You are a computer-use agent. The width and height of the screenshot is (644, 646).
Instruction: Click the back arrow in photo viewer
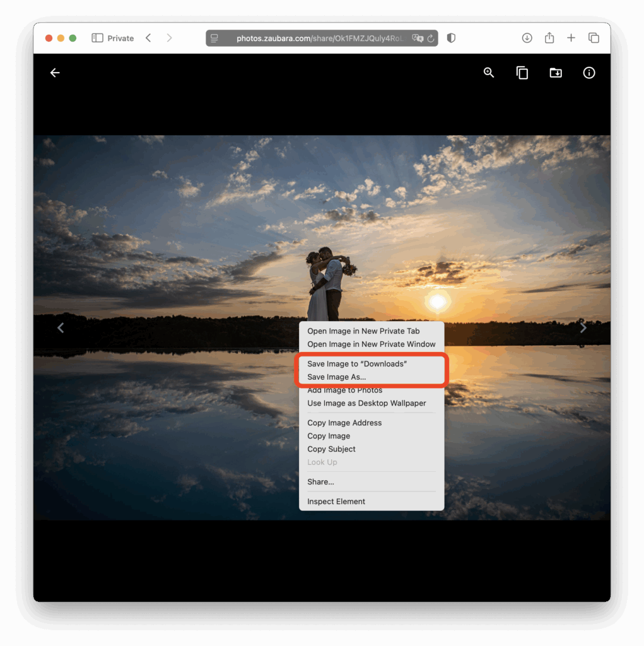pyautogui.click(x=55, y=73)
